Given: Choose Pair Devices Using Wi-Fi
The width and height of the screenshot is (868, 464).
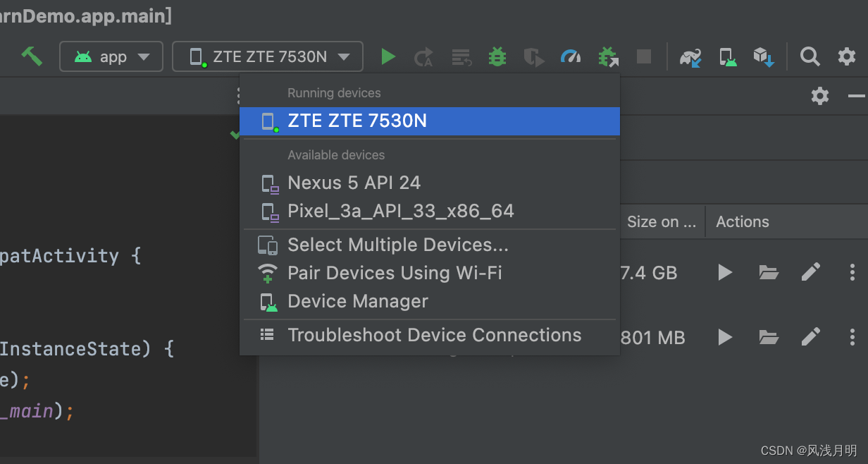Looking at the screenshot, I should [430, 273].
